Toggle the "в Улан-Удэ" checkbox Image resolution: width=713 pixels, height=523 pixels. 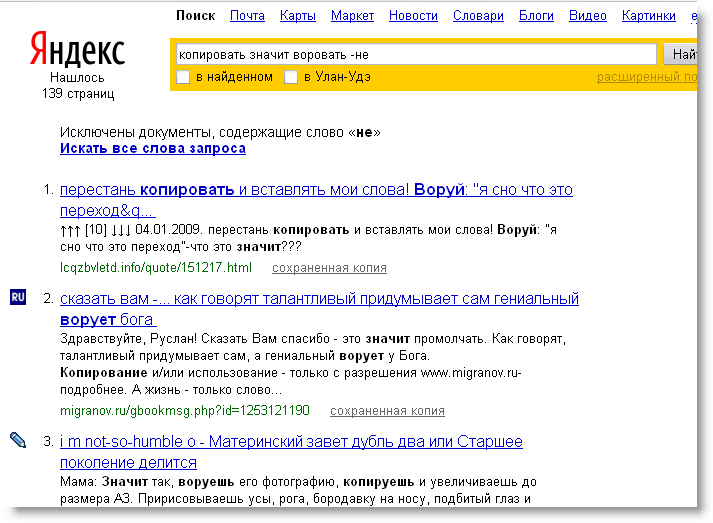pyautogui.click(x=291, y=77)
